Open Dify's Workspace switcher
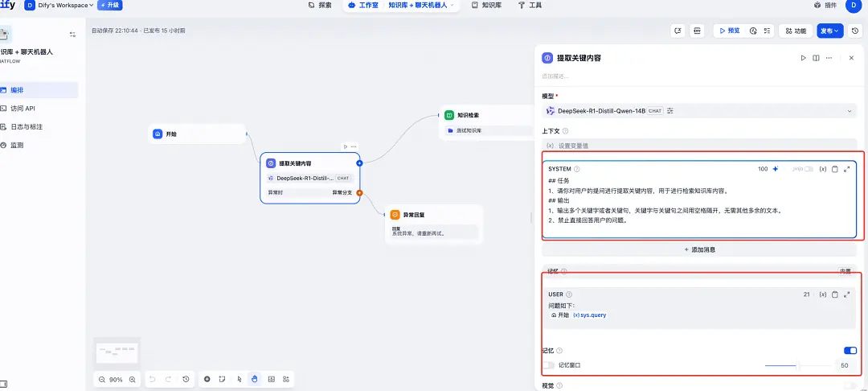 59,5
